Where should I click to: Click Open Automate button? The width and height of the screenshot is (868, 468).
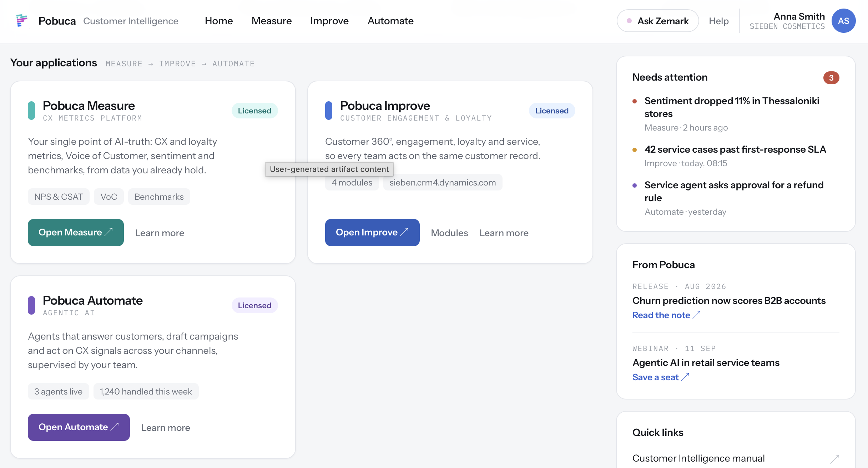79,427
